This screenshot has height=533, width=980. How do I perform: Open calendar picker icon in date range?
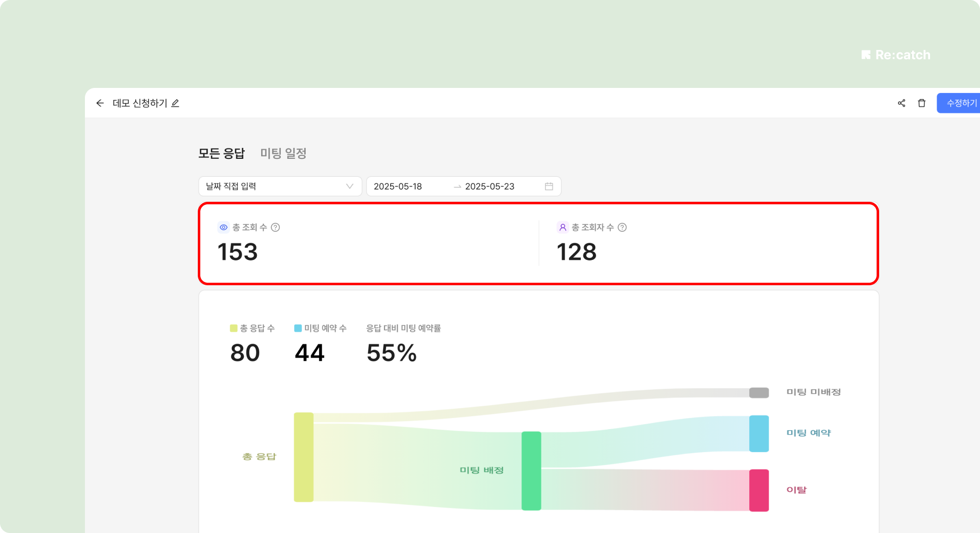click(549, 186)
